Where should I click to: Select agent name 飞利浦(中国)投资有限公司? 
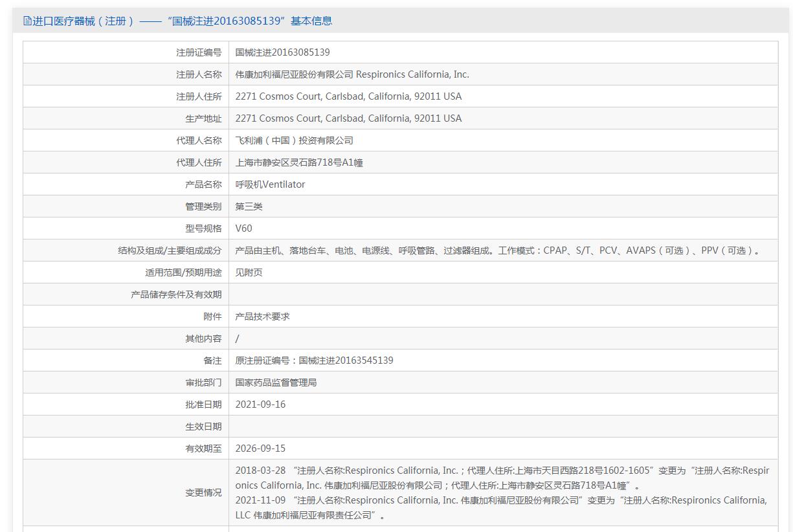click(294, 140)
